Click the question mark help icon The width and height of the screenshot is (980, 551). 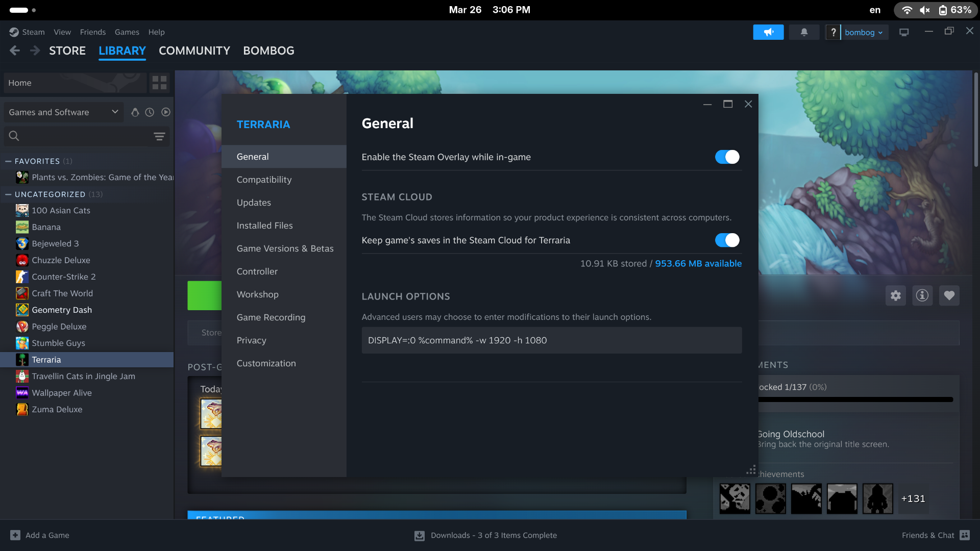click(833, 32)
